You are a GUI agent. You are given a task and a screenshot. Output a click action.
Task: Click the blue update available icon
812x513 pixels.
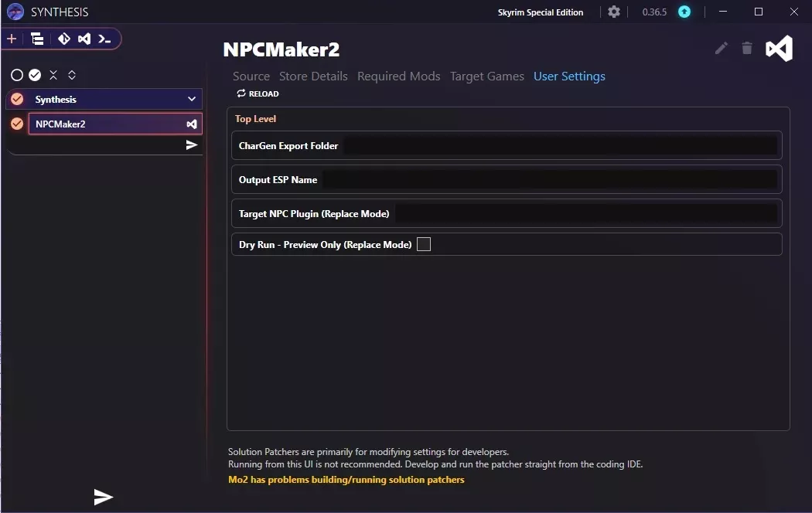[684, 12]
